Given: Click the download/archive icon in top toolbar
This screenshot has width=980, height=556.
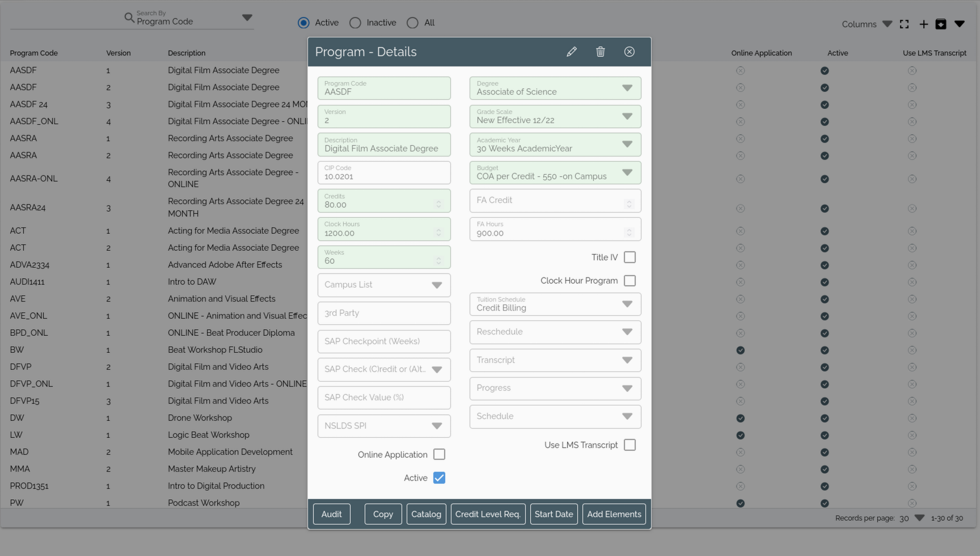Looking at the screenshot, I should point(940,24).
